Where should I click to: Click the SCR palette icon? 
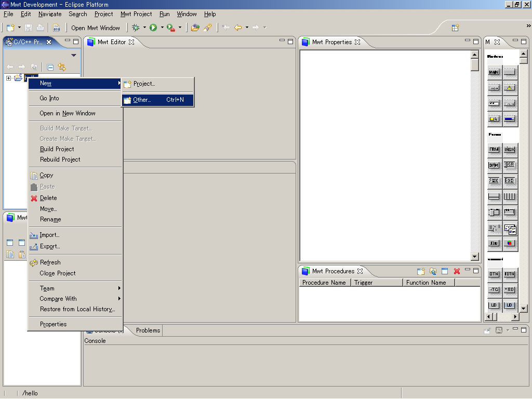pyautogui.click(x=510, y=165)
